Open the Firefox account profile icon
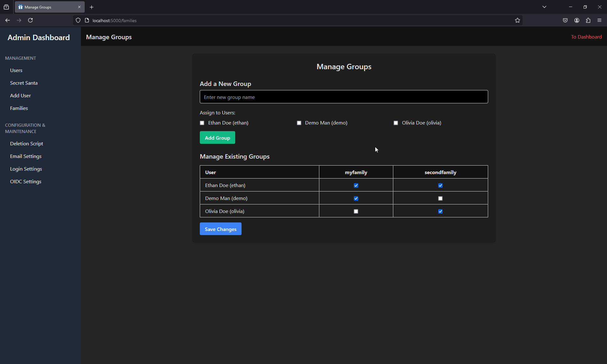 (577, 20)
